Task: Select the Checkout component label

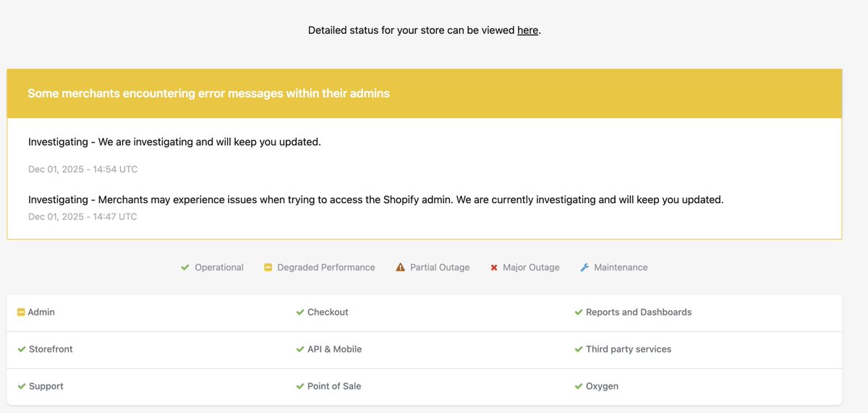Action: coord(328,312)
